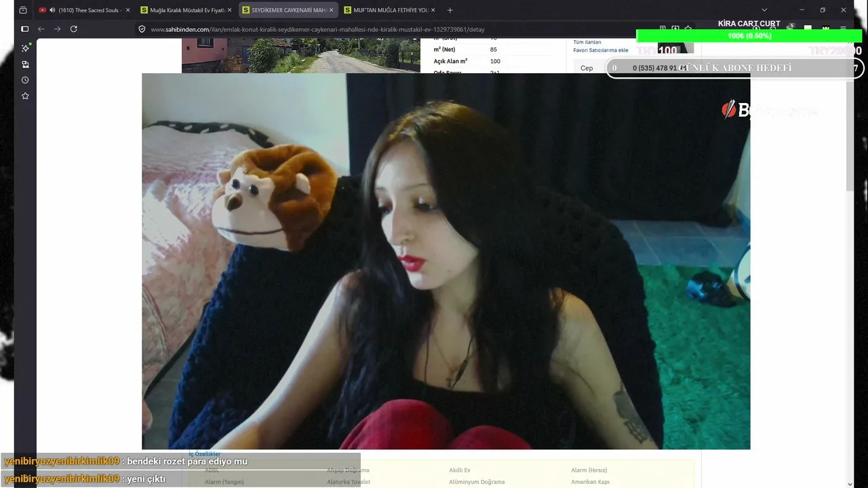Close the SEYDİKEMER CAYKENARİ MAH tab
868x488 pixels.
[x=331, y=10]
